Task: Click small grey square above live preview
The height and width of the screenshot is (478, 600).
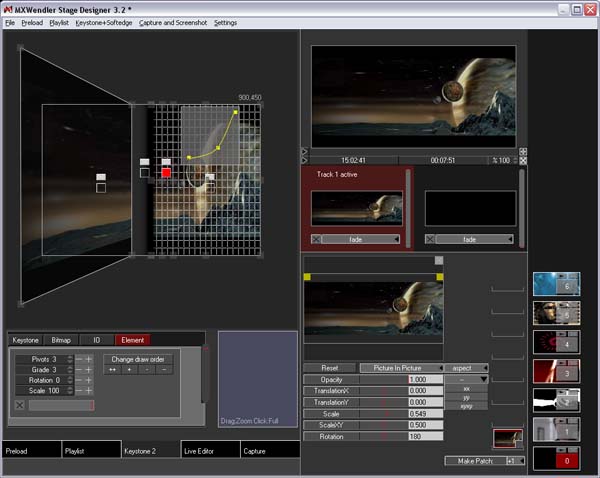Action: click(439, 261)
